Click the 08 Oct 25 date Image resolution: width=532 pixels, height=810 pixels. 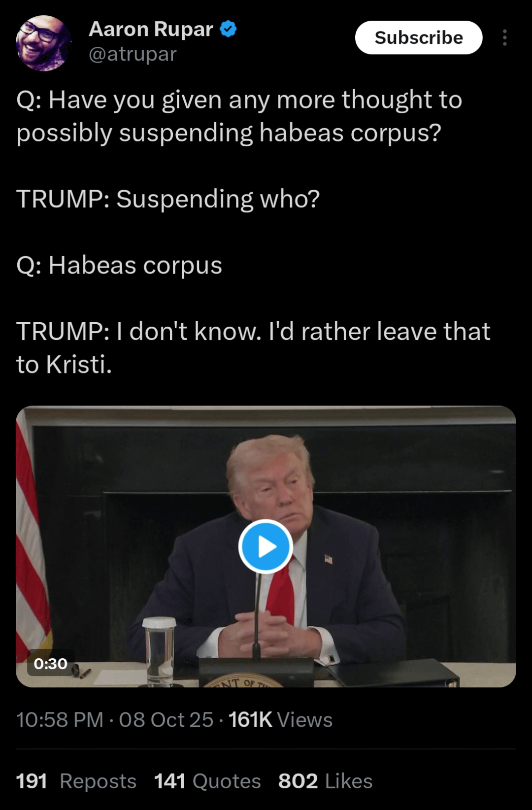point(166,720)
